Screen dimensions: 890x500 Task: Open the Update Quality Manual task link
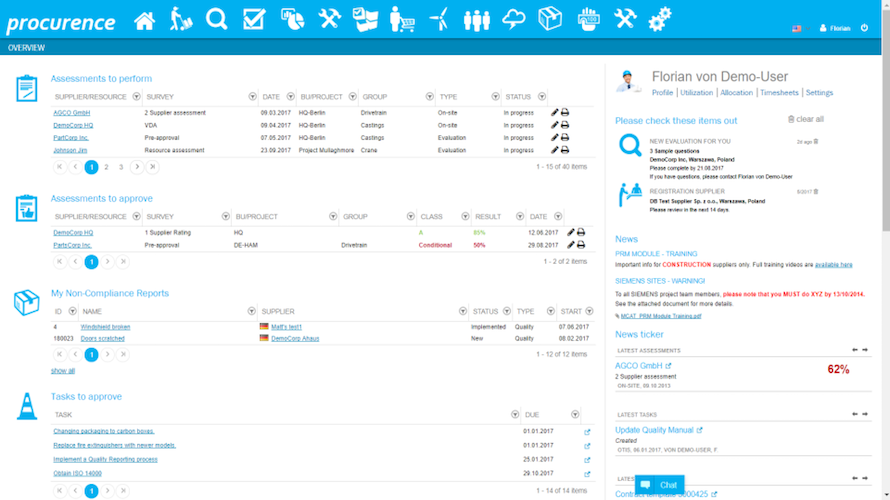(654, 430)
